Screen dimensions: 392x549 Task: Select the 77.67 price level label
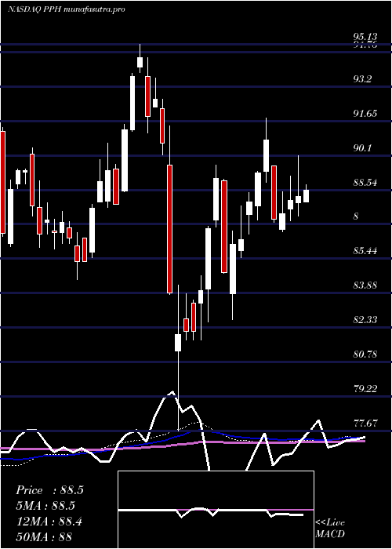365,423
